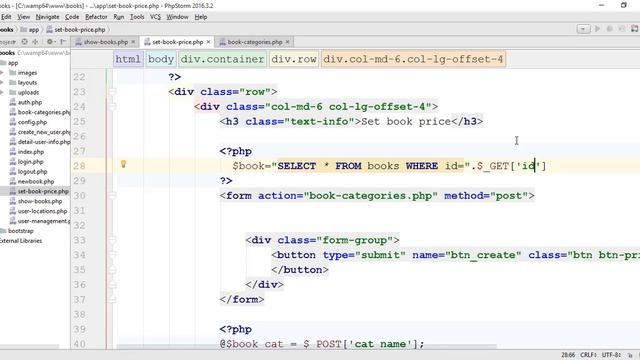Close the set-book-price.php tab
The height and width of the screenshot is (360, 640).
pyautogui.click(x=209, y=42)
